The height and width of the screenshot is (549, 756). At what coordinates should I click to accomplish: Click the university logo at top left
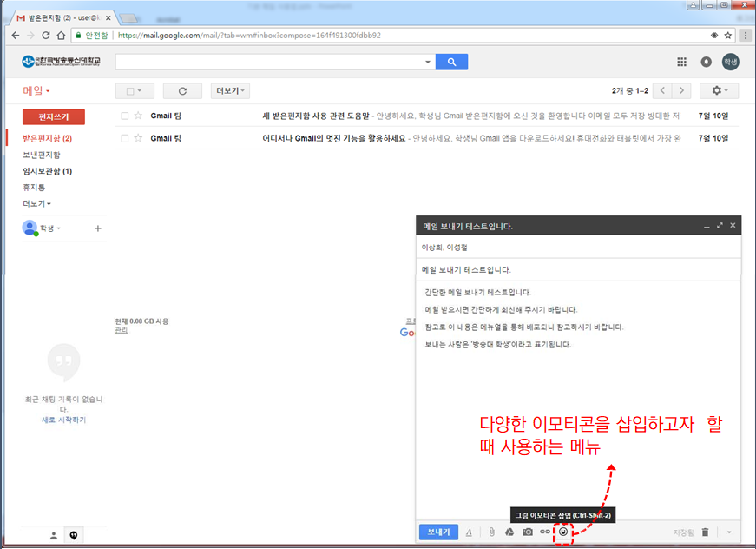pos(61,62)
